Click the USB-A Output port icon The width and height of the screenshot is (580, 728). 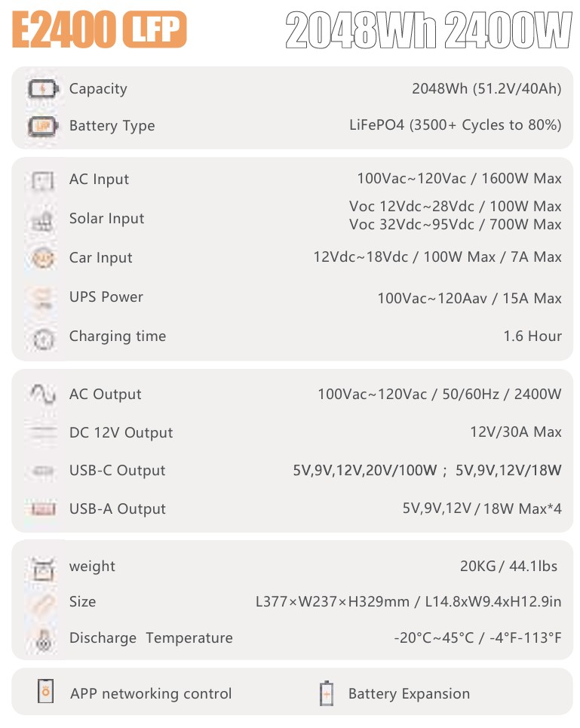(x=43, y=510)
